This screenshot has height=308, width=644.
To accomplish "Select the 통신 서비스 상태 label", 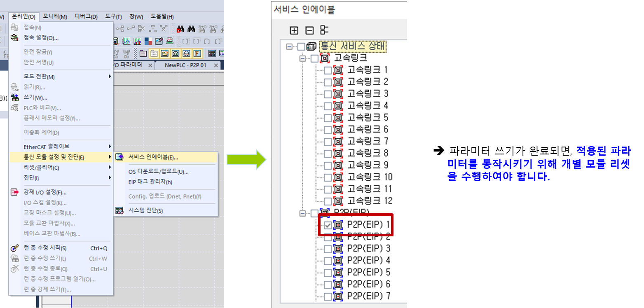I will pos(353,46).
